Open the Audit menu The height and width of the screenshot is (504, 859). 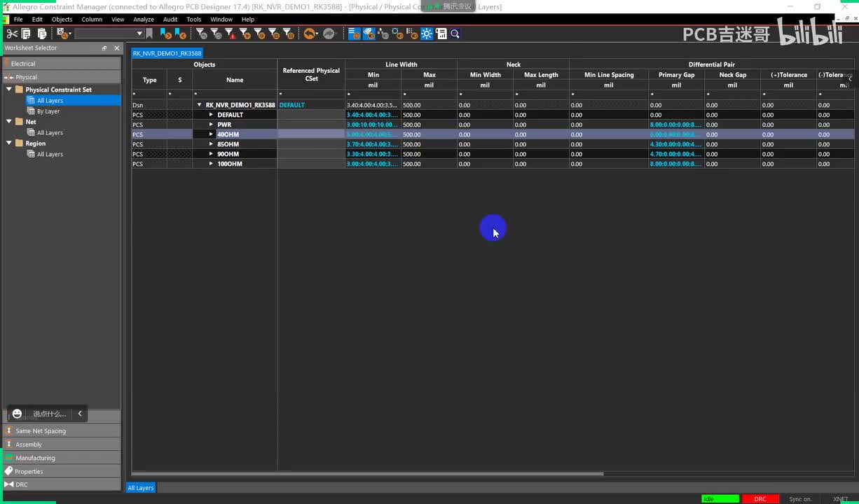(170, 20)
